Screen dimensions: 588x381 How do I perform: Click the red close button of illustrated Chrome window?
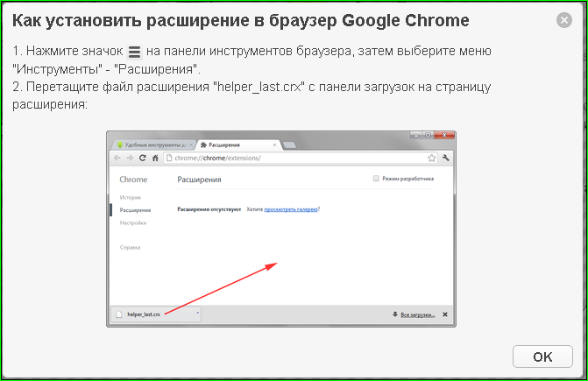[444, 135]
